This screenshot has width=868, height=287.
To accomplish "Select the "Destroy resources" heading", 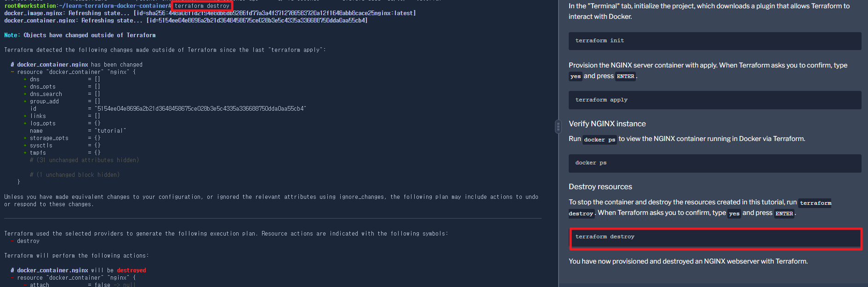I will coord(600,186).
